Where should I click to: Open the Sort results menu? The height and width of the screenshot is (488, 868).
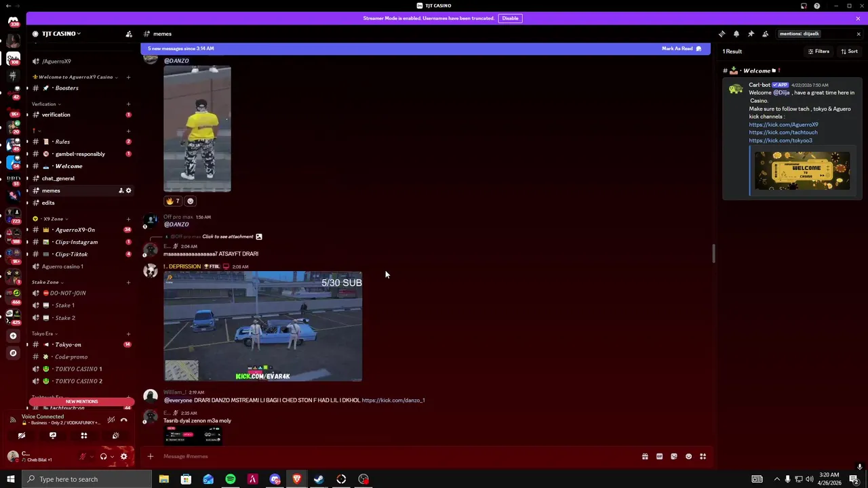click(x=849, y=52)
